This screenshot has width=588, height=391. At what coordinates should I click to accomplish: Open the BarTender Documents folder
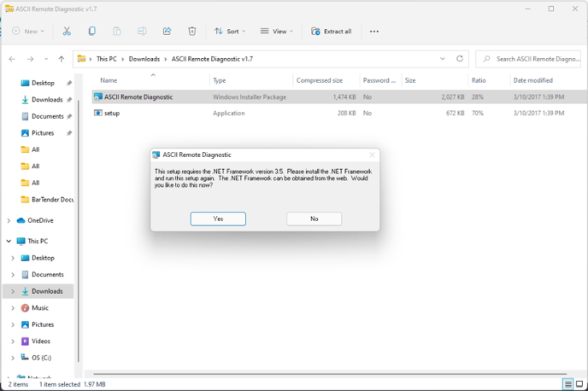pyautogui.click(x=47, y=200)
